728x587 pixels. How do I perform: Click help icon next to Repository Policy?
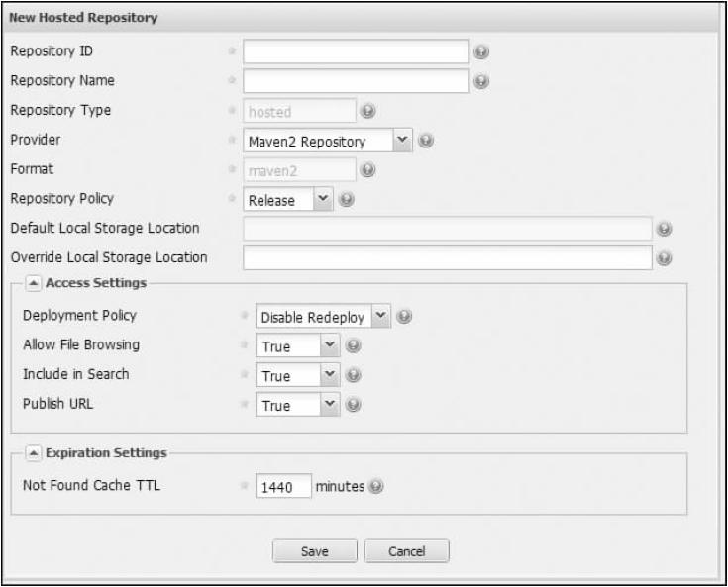pos(348,200)
